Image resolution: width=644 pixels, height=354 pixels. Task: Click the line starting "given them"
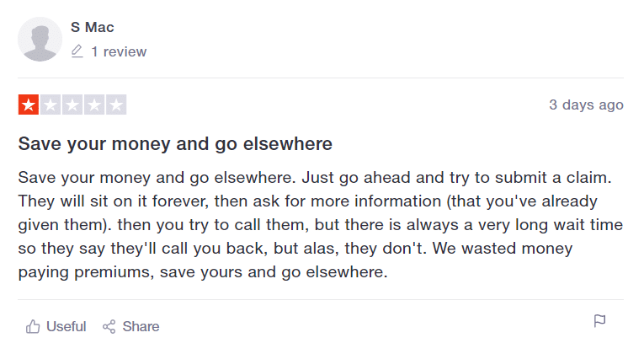pyautogui.click(x=321, y=225)
